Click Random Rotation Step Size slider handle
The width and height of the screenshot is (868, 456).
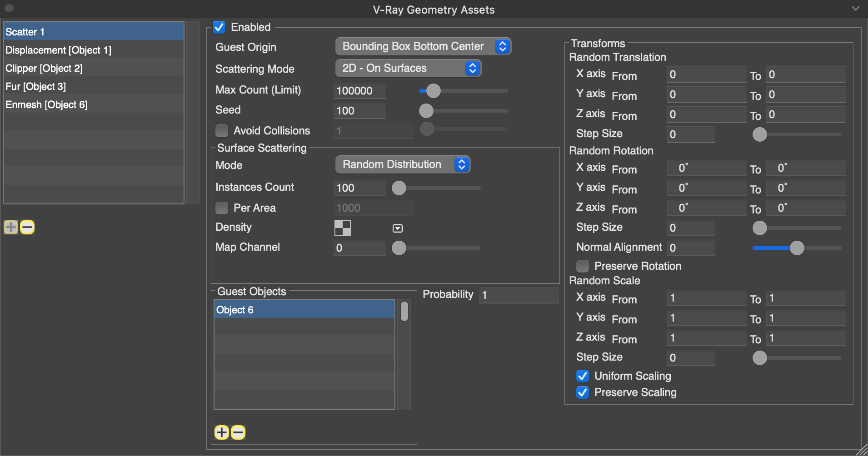(760, 228)
